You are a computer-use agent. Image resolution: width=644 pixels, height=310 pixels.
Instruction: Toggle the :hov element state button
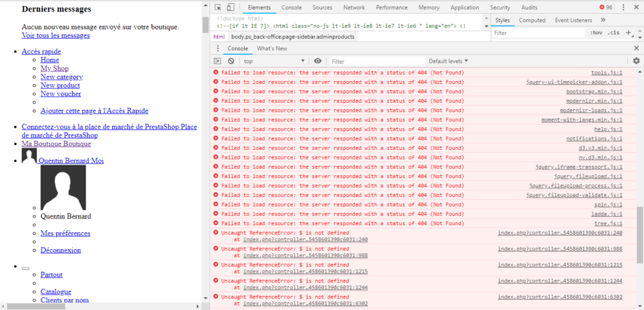[597, 33]
